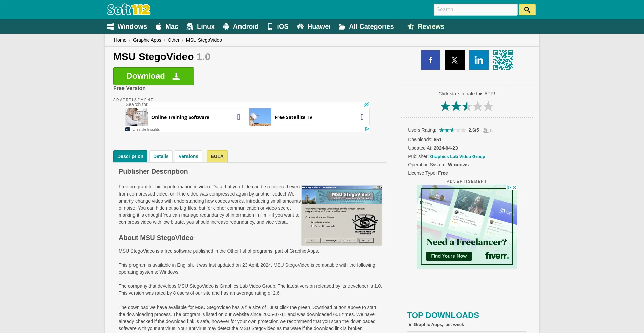Click the user count icon beside 8
The image size is (644, 333).
click(485, 130)
